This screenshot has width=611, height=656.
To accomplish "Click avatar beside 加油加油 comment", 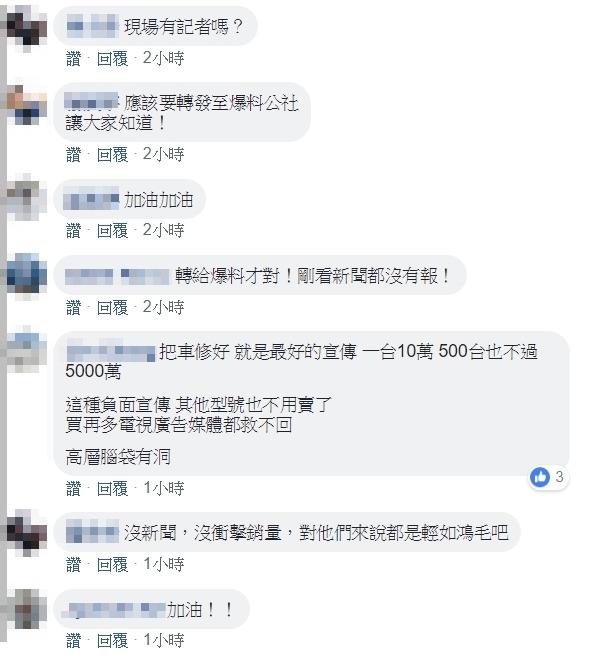I will 26,197.
